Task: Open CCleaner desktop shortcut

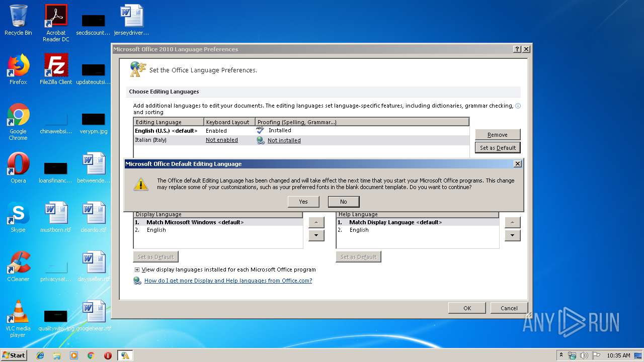Action: click(18, 266)
